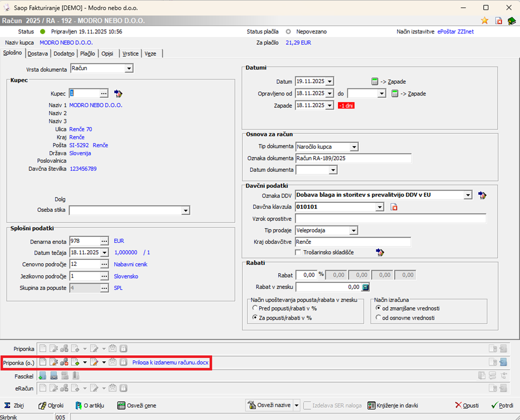Open the calculator icon beside Rabat v znesku

click(366, 287)
